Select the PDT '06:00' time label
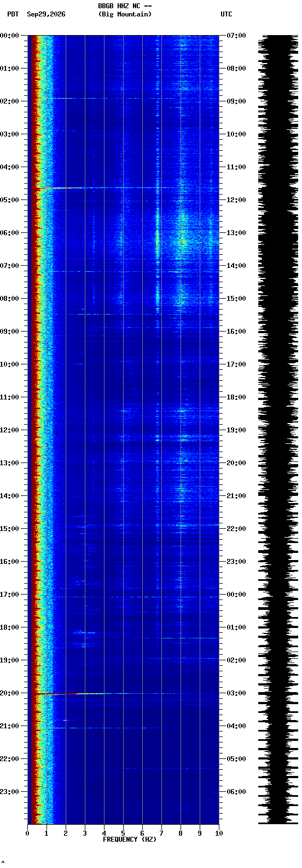The image size is (302, 868). 9,233
